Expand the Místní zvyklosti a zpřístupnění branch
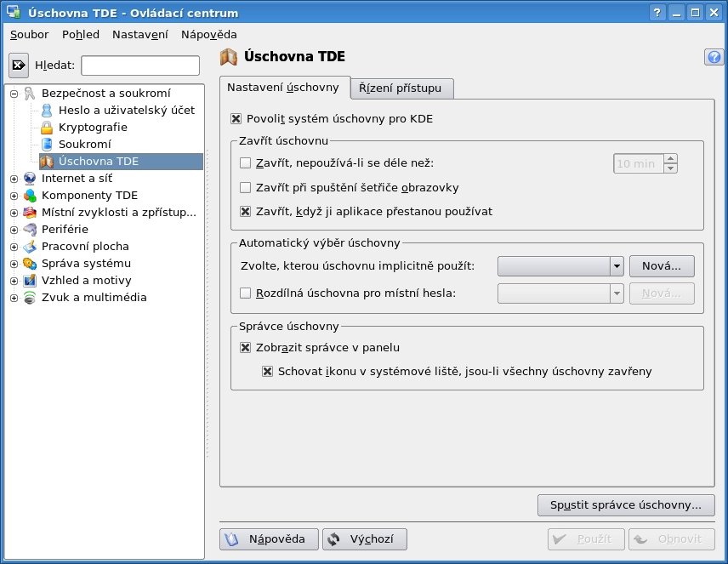Screen dimensions: 728x564 (14, 213)
